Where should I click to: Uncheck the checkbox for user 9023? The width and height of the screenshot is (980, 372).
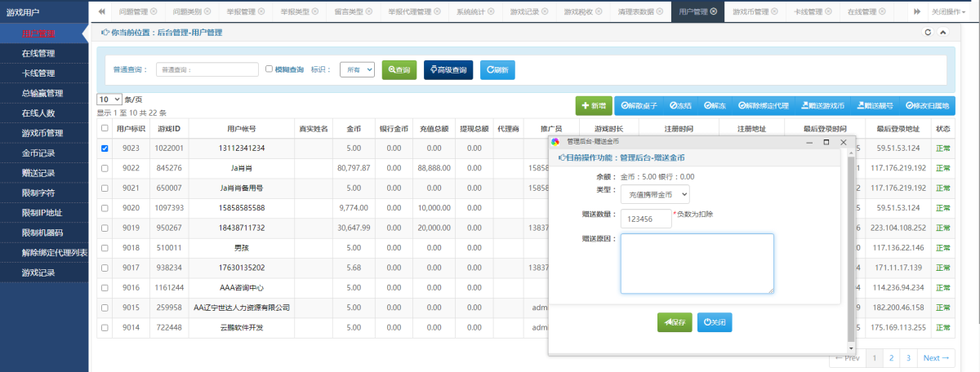(104, 148)
